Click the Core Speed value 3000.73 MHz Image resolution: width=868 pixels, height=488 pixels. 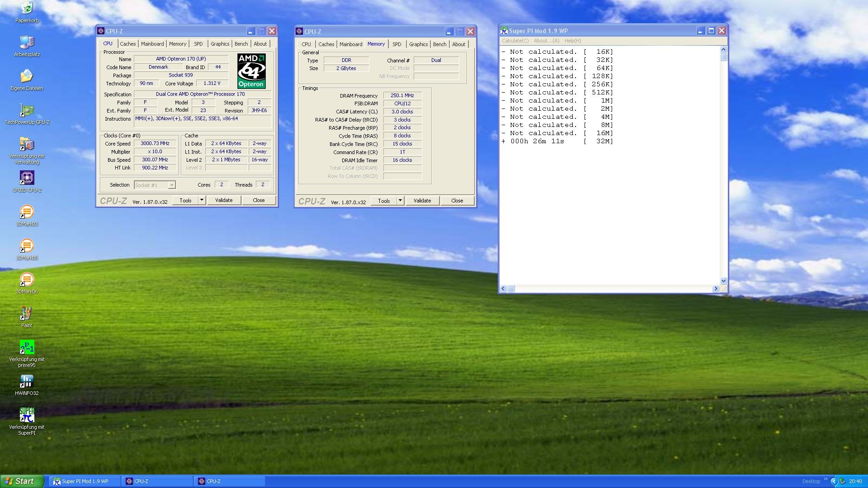tap(155, 143)
